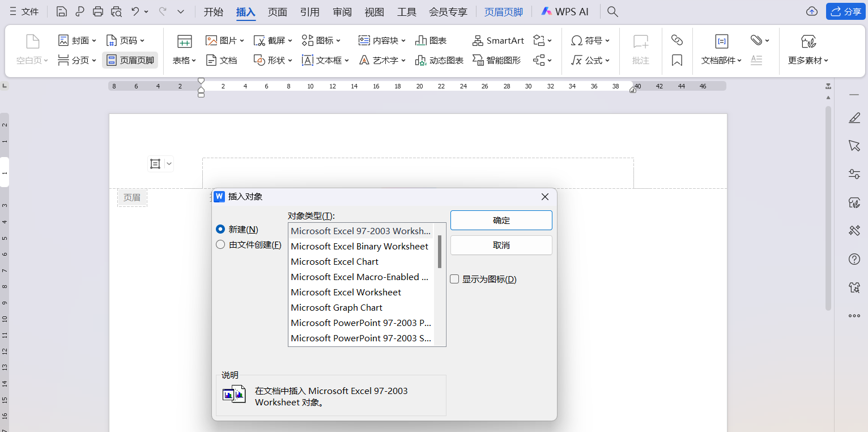Click the header/footer (页眉页脚) ribbon button
This screenshot has height=432, width=868.
click(130, 60)
